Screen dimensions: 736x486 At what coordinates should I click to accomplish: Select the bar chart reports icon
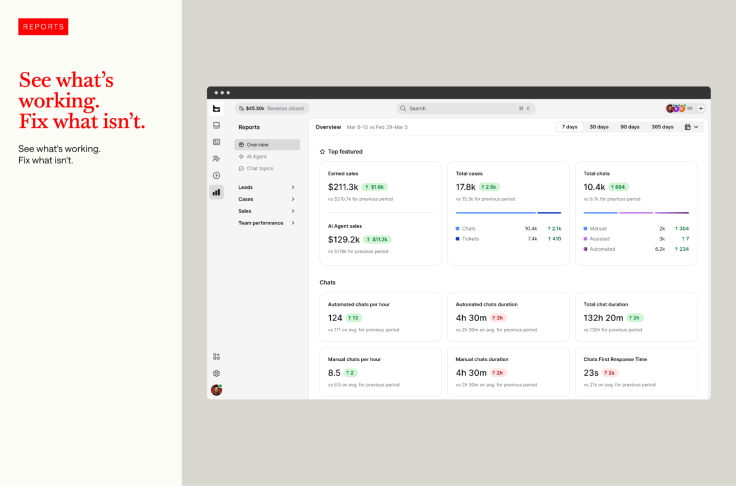216,192
